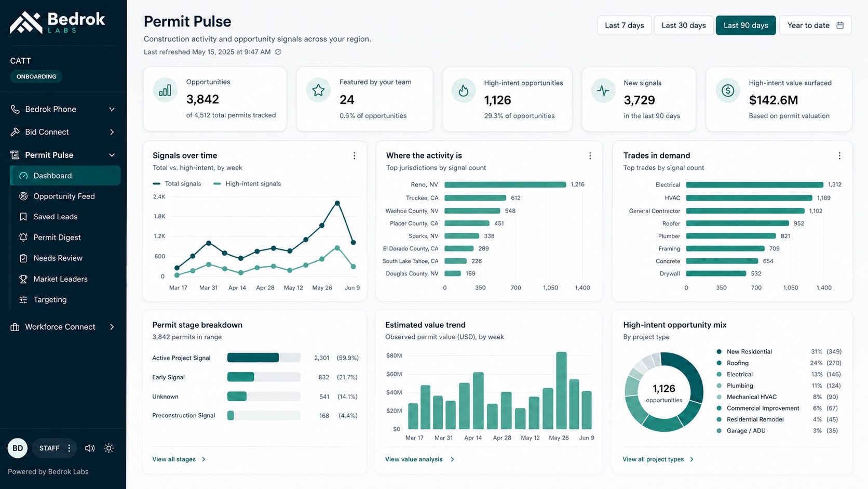Click the Needs Review clipboard icon
The width and height of the screenshot is (868, 489).
click(23, 258)
